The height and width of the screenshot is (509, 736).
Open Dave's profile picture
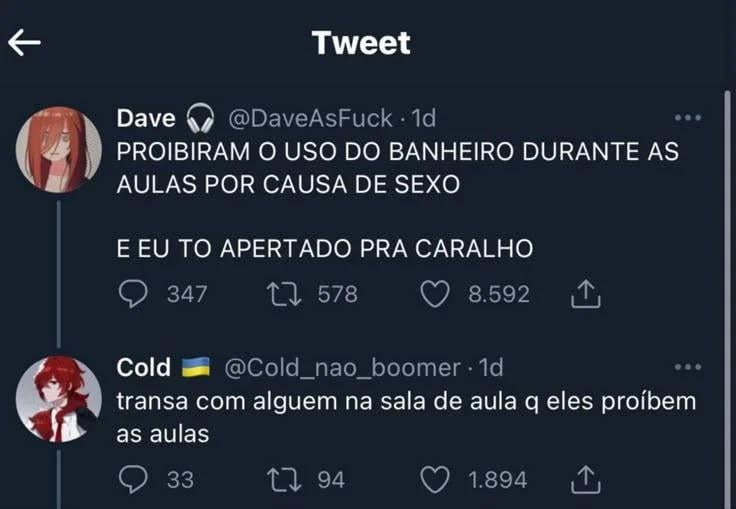59,150
